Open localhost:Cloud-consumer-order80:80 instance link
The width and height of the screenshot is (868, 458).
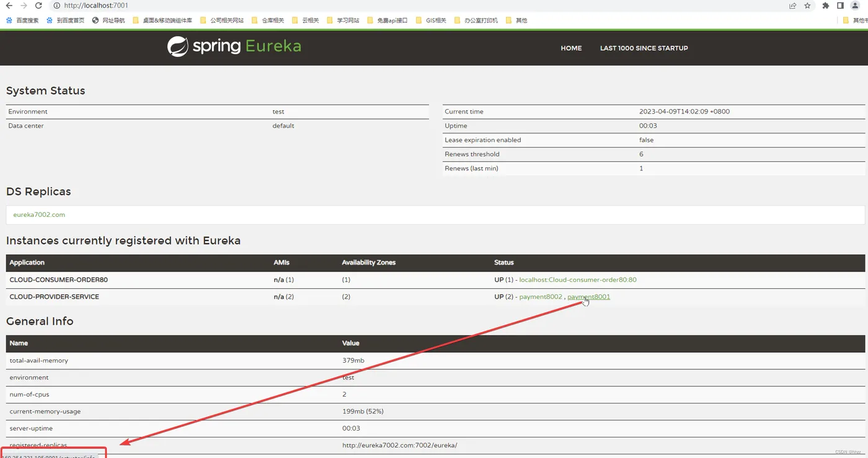tap(578, 280)
